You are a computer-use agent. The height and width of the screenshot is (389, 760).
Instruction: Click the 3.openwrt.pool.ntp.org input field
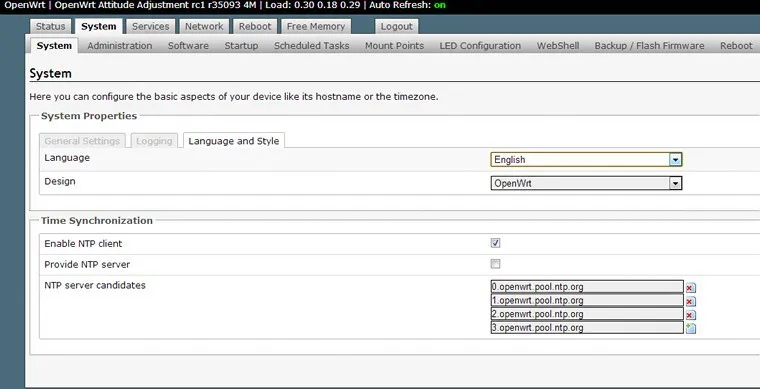coord(587,327)
